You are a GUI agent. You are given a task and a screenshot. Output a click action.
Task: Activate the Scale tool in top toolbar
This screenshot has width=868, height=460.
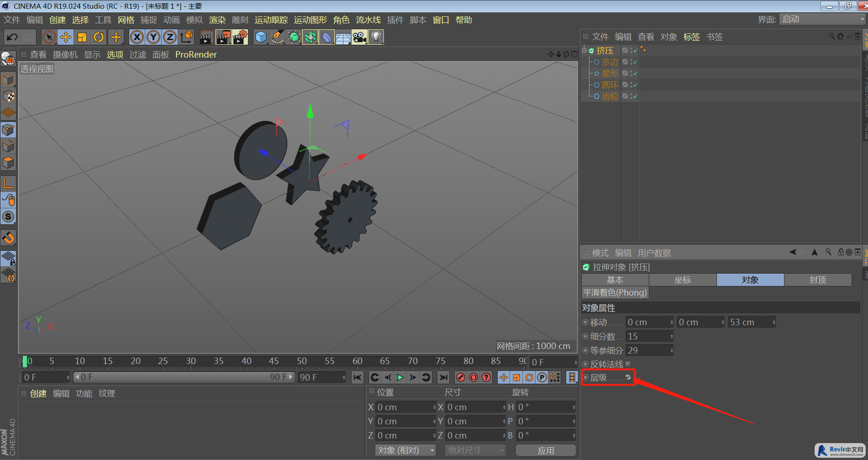click(x=82, y=37)
